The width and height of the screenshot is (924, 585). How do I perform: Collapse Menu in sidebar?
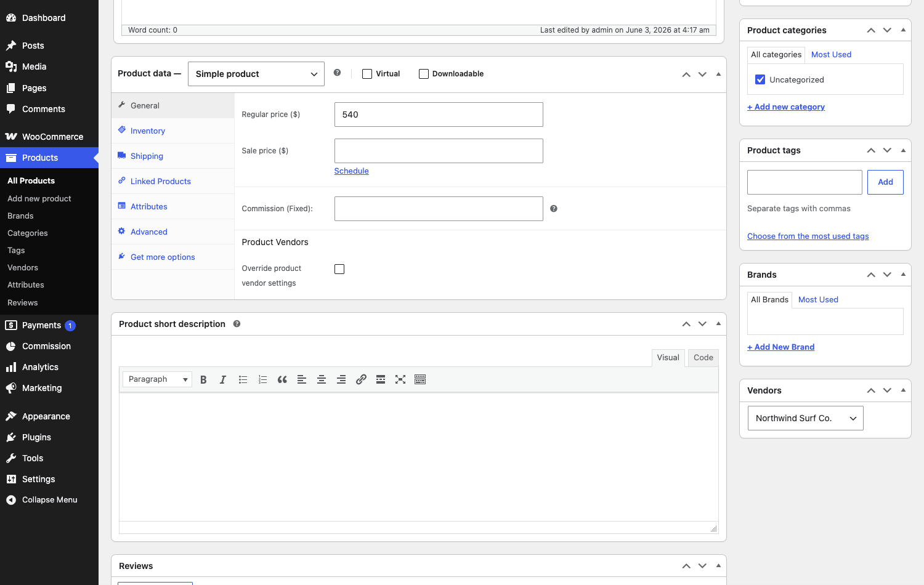coord(49,500)
